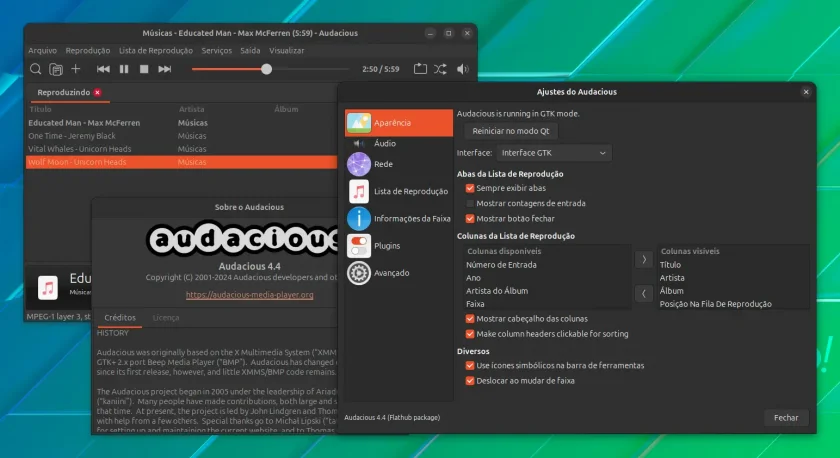Open files with the toolbar files icon
The width and height of the screenshot is (840, 458).
click(56, 69)
